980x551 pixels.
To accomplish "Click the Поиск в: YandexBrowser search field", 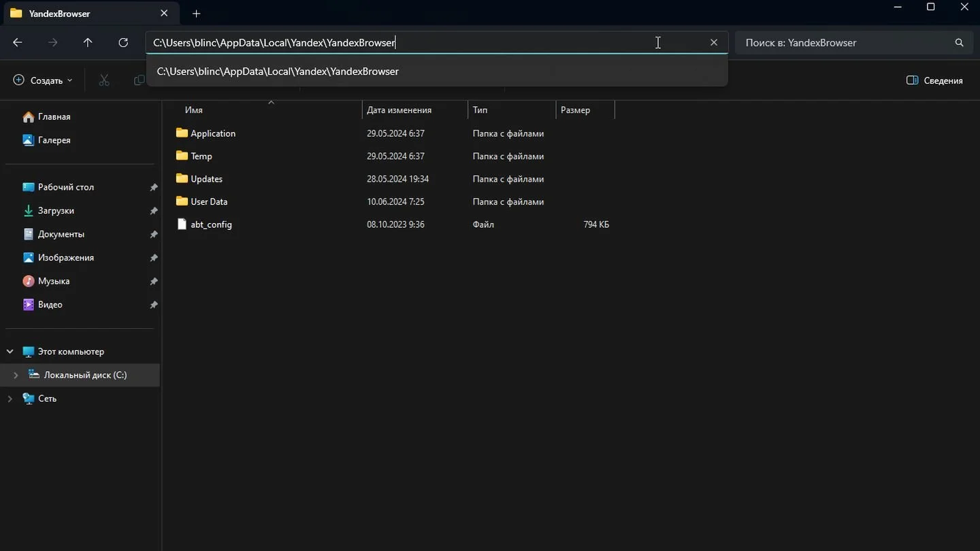I will (844, 42).
